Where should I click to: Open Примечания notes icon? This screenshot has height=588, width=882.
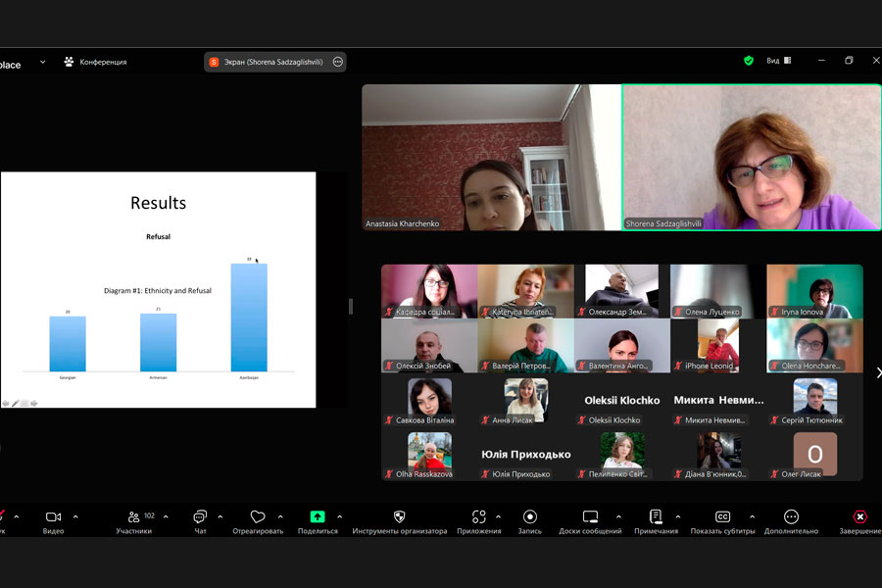(656, 516)
